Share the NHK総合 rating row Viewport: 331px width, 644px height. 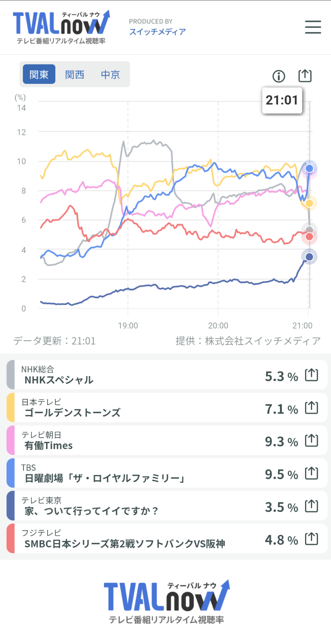point(311,375)
